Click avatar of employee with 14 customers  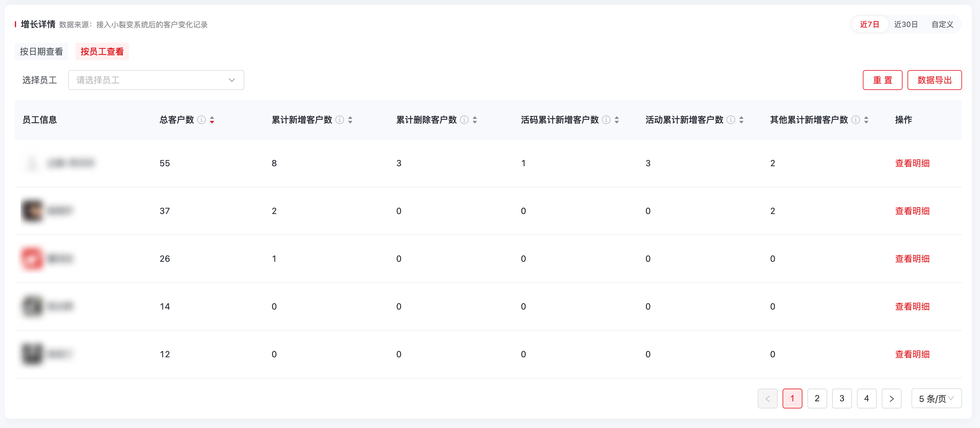coord(32,306)
